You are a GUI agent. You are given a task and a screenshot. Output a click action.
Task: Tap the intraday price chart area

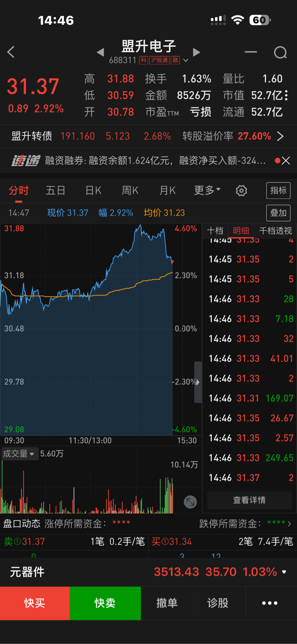click(x=101, y=330)
